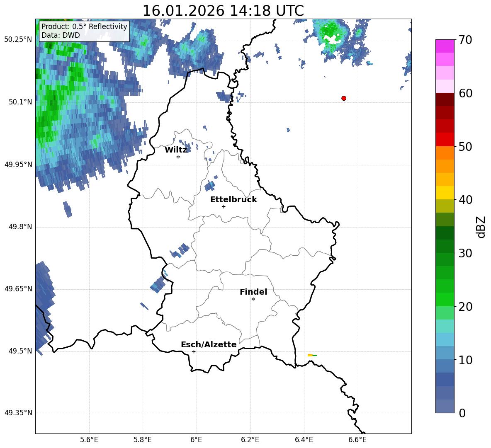This screenshot has height=448, width=491.
Task: Click the bright red colorbar segment near 50
Action: pos(445,140)
